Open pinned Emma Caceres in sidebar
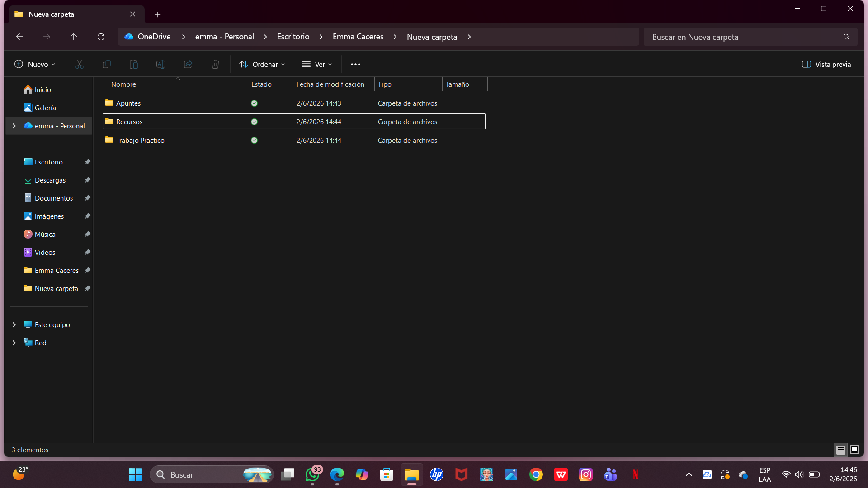 click(49, 270)
